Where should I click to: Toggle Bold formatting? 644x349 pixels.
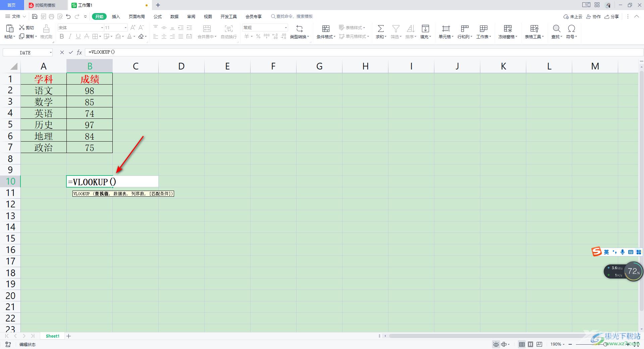click(x=62, y=36)
